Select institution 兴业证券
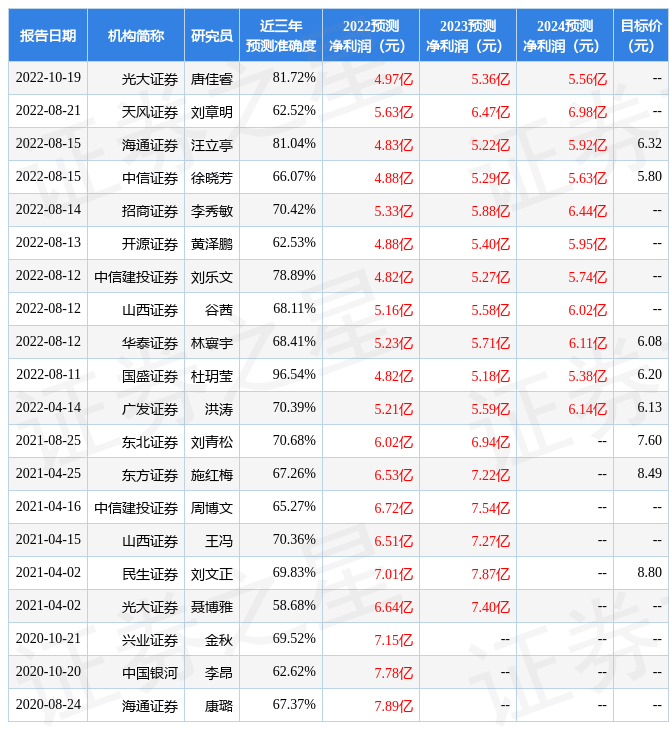This screenshot has height=730, width=669. point(150,641)
